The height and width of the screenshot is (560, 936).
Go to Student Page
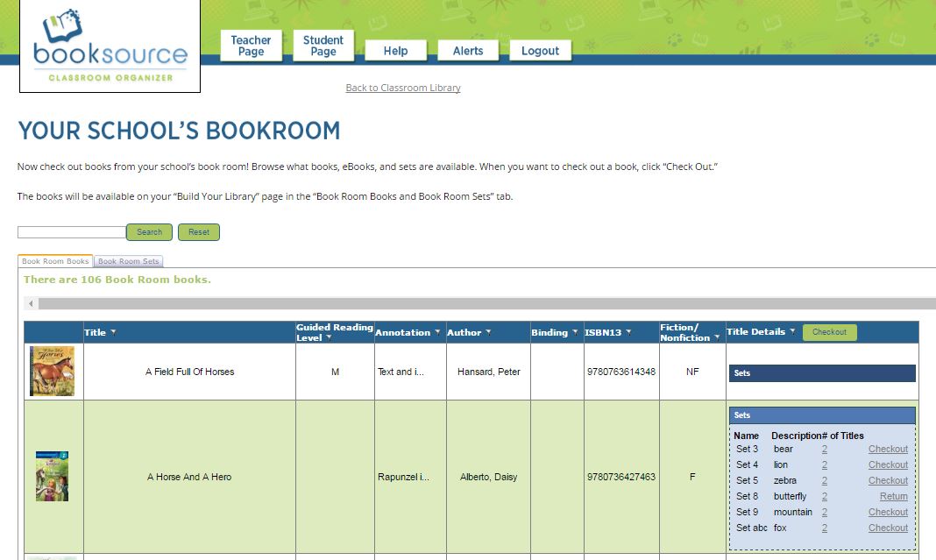coord(323,46)
